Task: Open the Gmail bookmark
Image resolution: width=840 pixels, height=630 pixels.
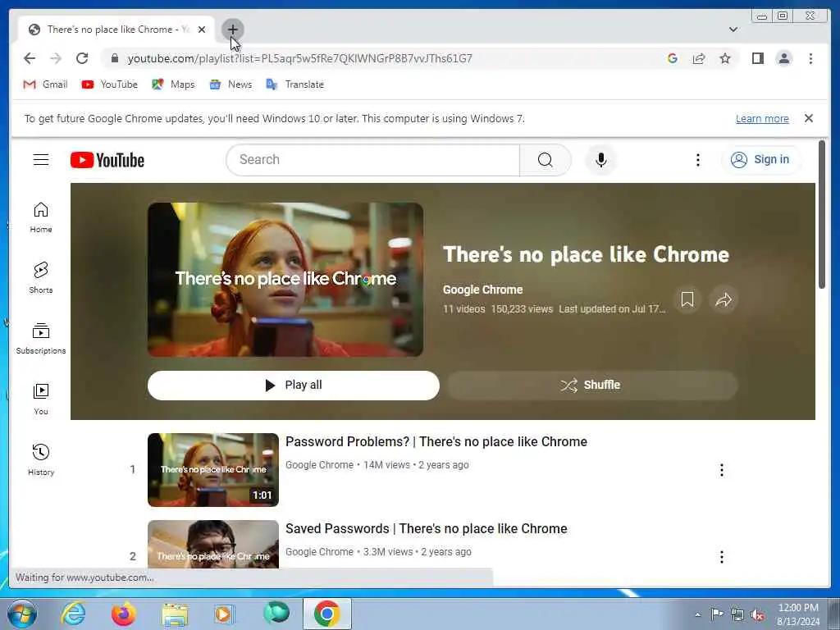Action: 46,84
